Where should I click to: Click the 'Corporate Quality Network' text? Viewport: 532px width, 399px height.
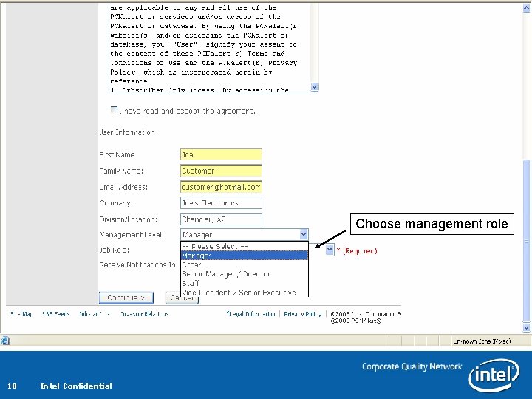tap(412, 366)
